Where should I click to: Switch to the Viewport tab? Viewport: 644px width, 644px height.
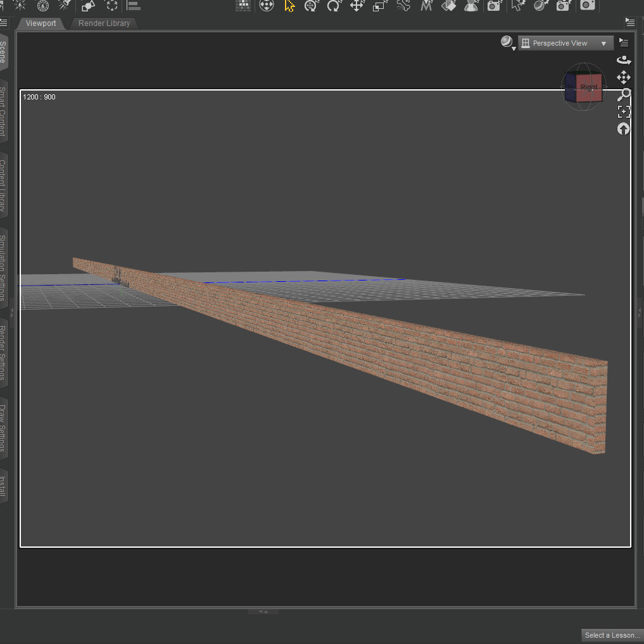pos(41,23)
